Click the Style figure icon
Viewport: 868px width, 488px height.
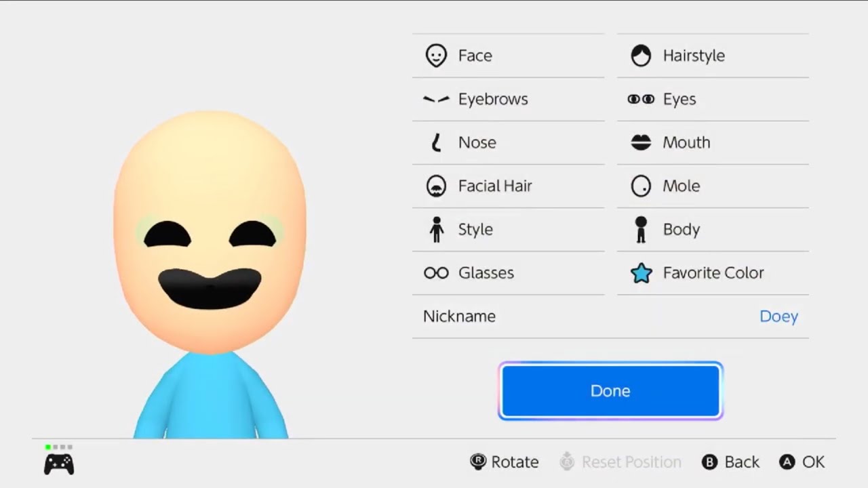(437, 229)
